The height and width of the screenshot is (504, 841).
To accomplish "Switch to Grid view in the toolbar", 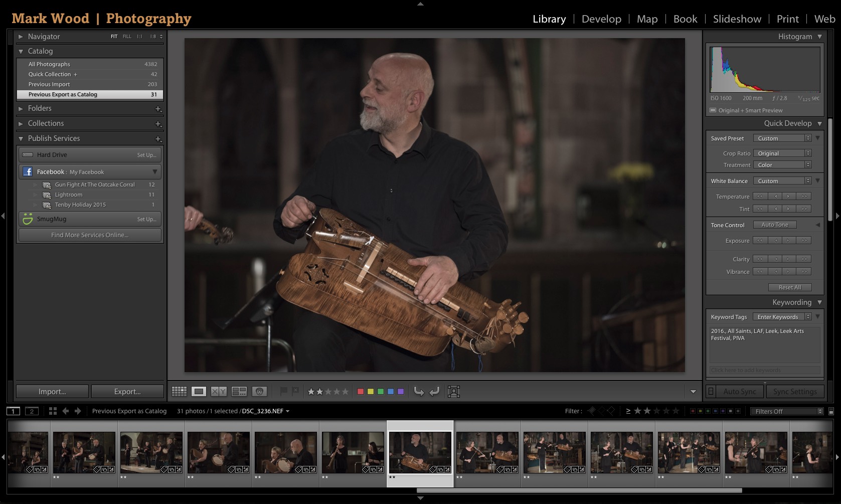I will 179,392.
